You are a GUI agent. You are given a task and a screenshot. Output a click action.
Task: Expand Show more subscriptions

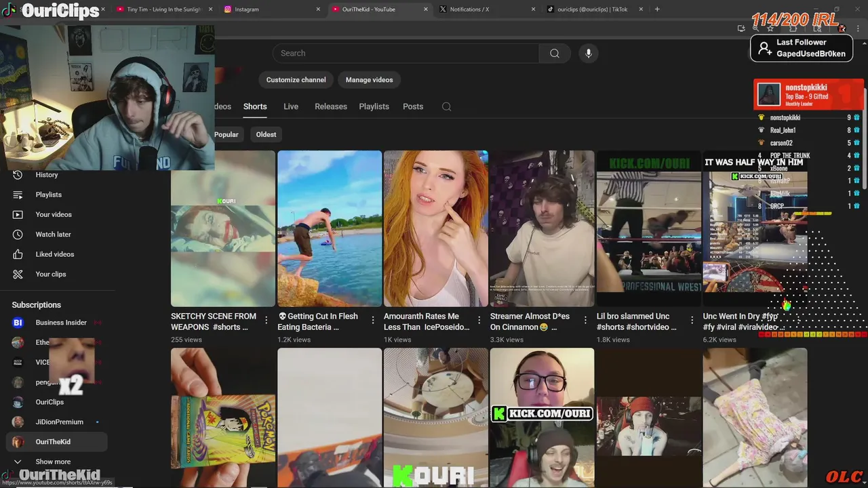pos(58,462)
